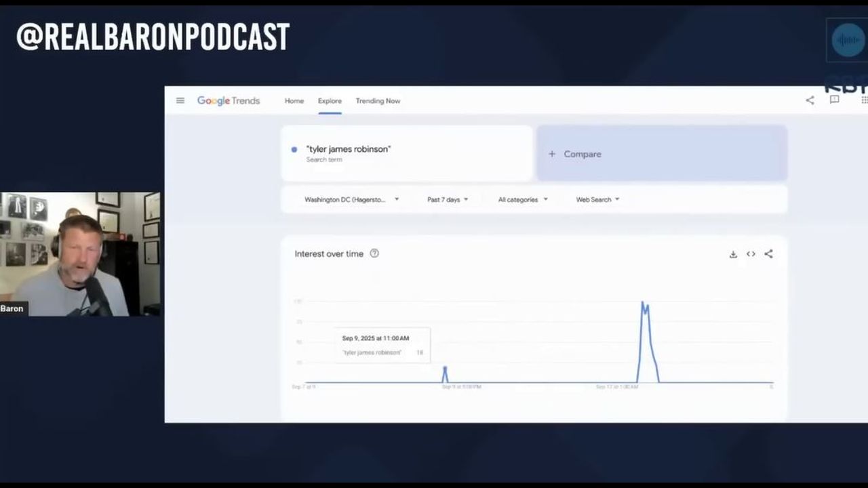Click help icon beside Interest over time
868x488 pixels.
tap(374, 253)
